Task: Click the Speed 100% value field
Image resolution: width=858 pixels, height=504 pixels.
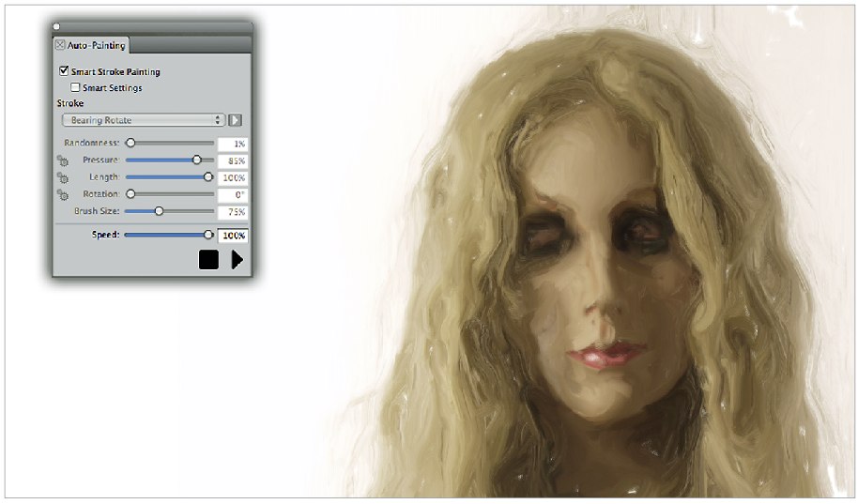Action: [233, 236]
